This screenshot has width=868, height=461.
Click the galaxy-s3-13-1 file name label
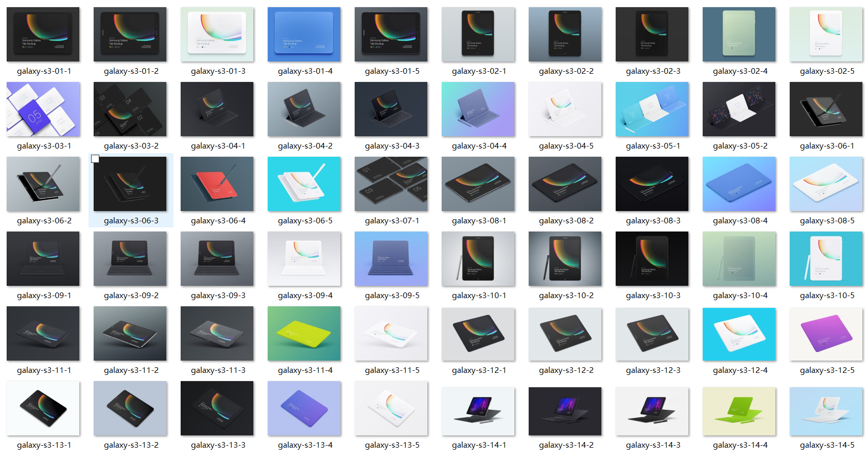coord(44,445)
